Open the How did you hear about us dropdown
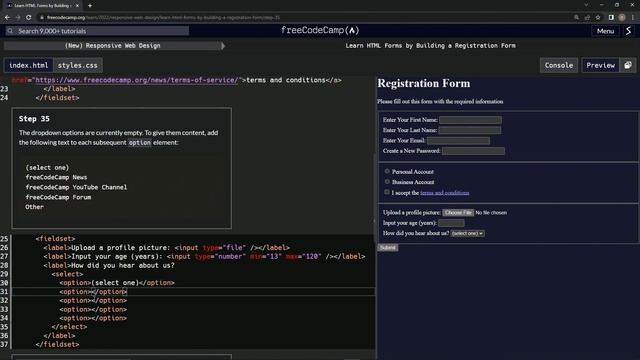 [x=467, y=233]
